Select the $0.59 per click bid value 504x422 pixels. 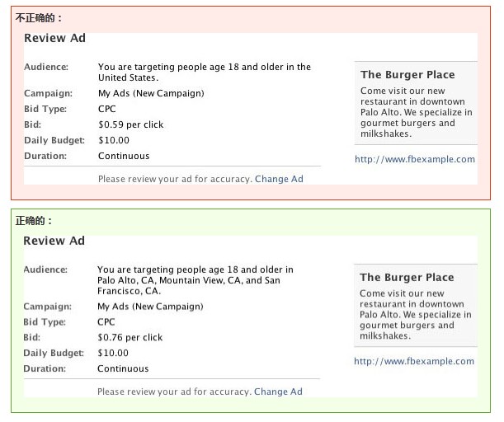coord(130,124)
